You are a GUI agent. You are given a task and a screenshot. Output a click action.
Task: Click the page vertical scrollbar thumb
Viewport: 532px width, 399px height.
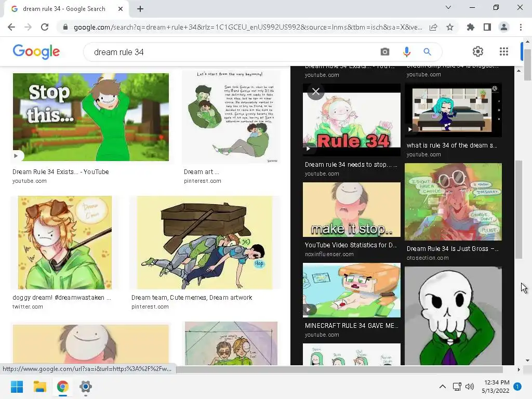click(x=527, y=65)
